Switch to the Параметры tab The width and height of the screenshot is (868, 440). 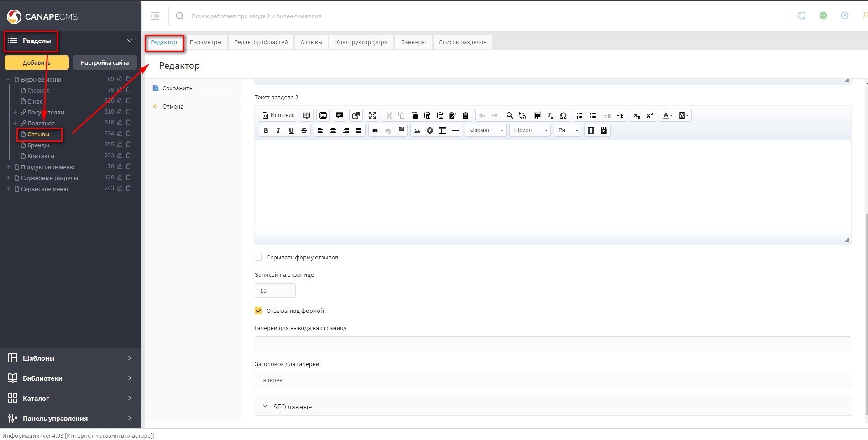click(205, 42)
